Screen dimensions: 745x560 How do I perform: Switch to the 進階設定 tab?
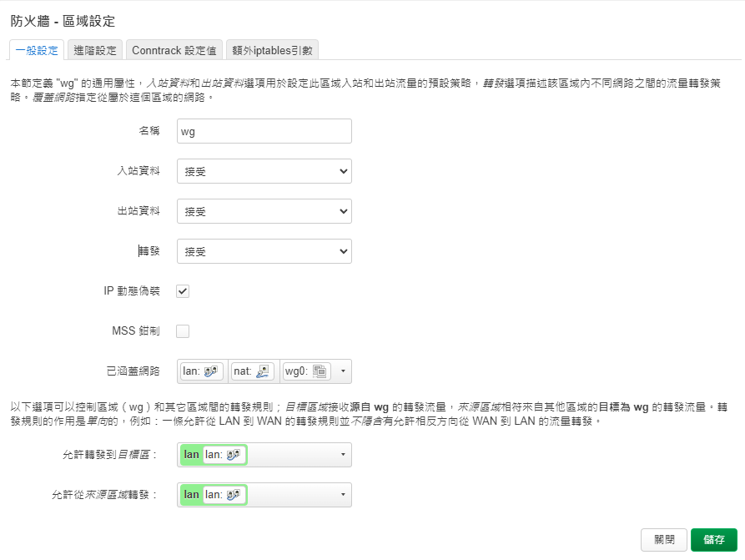(x=95, y=50)
